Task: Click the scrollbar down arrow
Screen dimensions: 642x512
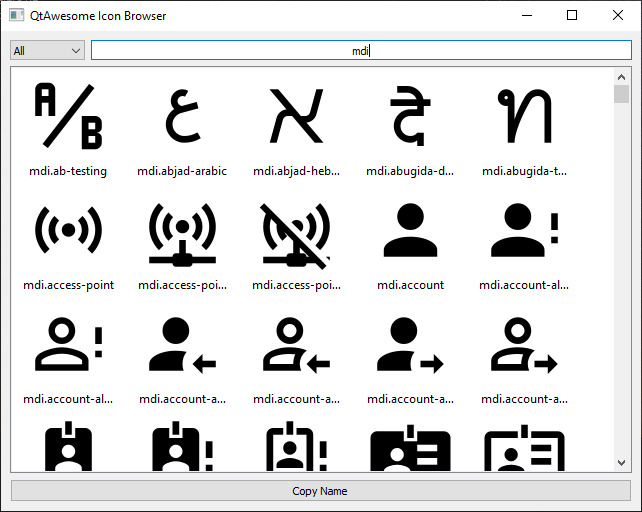Action: click(621, 463)
